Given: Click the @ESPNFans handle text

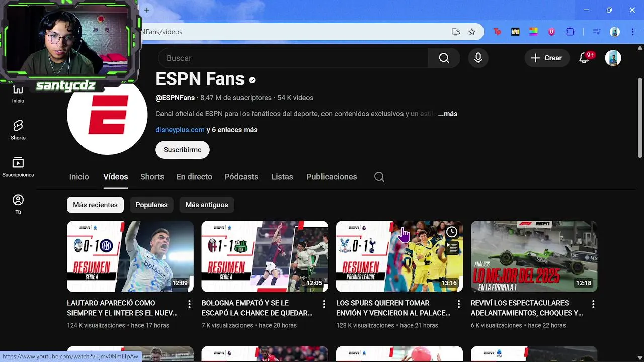Looking at the screenshot, I should (175, 98).
